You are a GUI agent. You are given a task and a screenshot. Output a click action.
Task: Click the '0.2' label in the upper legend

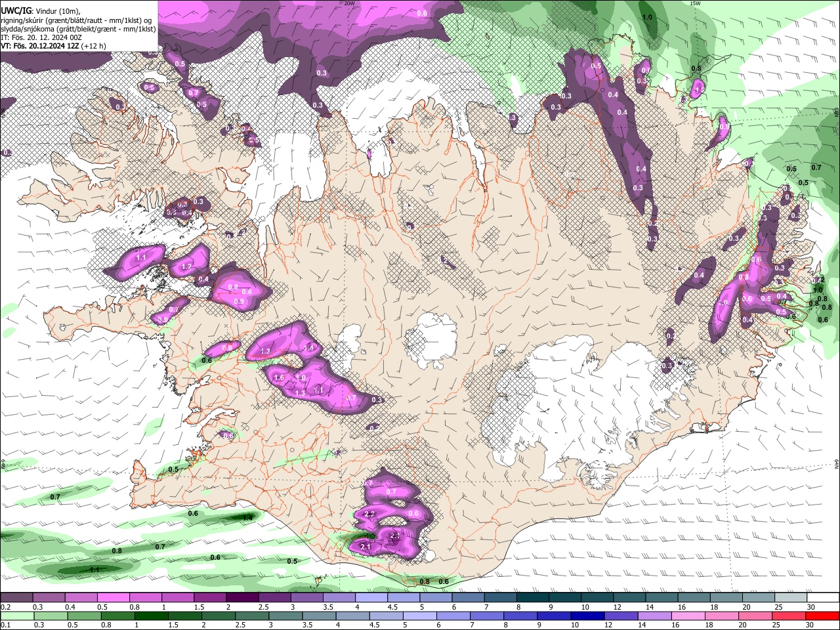click(6, 607)
